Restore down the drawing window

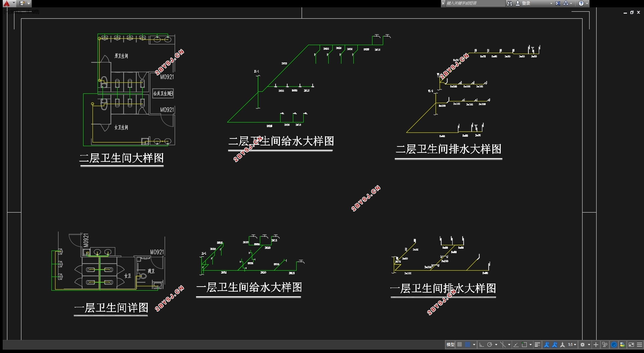click(x=632, y=12)
